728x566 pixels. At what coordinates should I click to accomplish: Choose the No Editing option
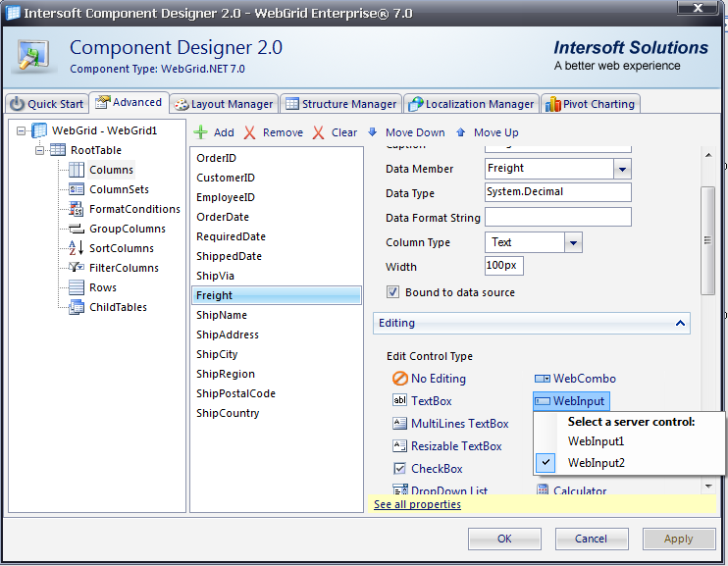(429, 379)
